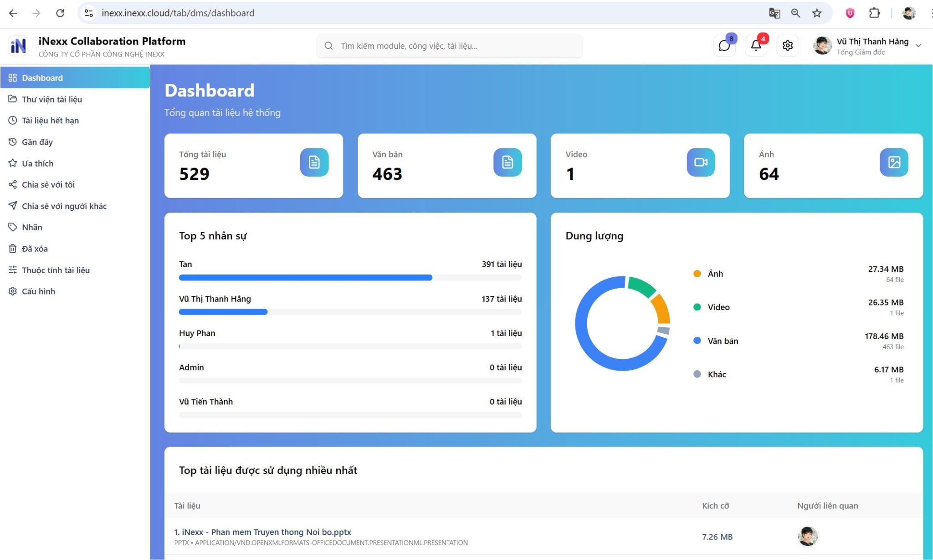Screen dimensions: 933x560
Task: Click the Tài liệu hết hạn clock icon
Action: pos(12,120)
